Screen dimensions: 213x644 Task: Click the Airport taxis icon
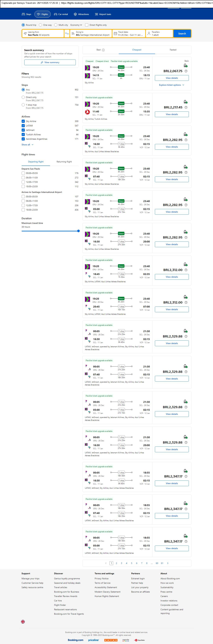tap(96, 14)
